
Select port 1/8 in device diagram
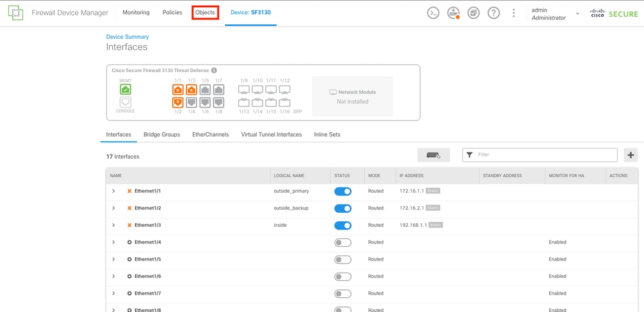click(x=219, y=102)
